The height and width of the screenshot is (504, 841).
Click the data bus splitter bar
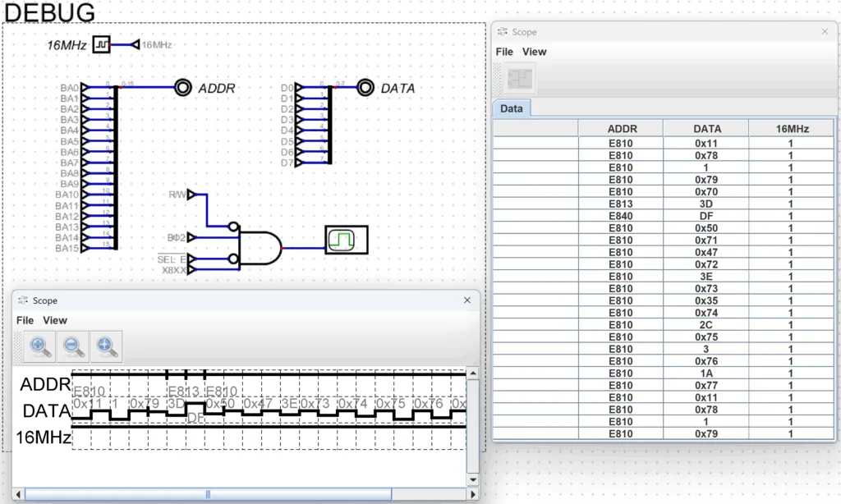click(330, 125)
